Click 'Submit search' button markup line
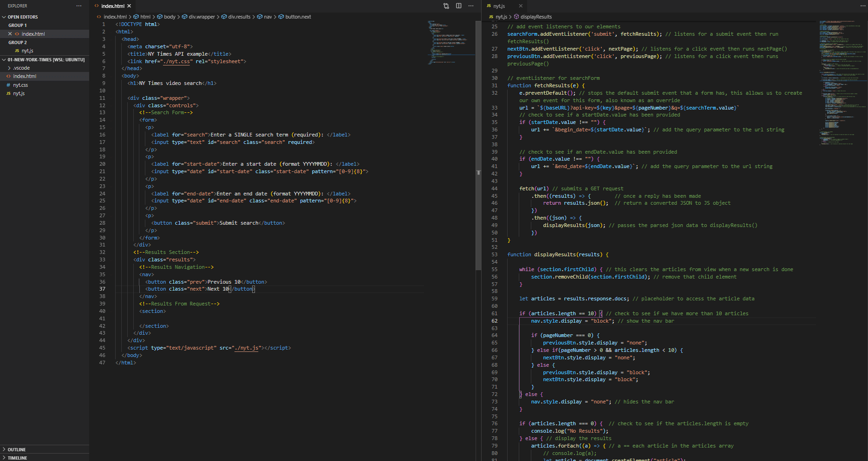Image resolution: width=868 pixels, height=461 pixels. [x=218, y=223]
